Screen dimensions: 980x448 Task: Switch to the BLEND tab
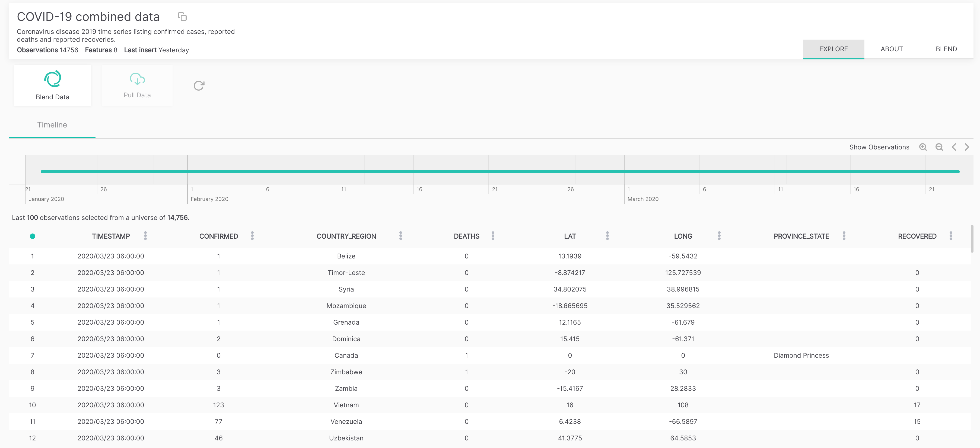[x=946, y=49]
